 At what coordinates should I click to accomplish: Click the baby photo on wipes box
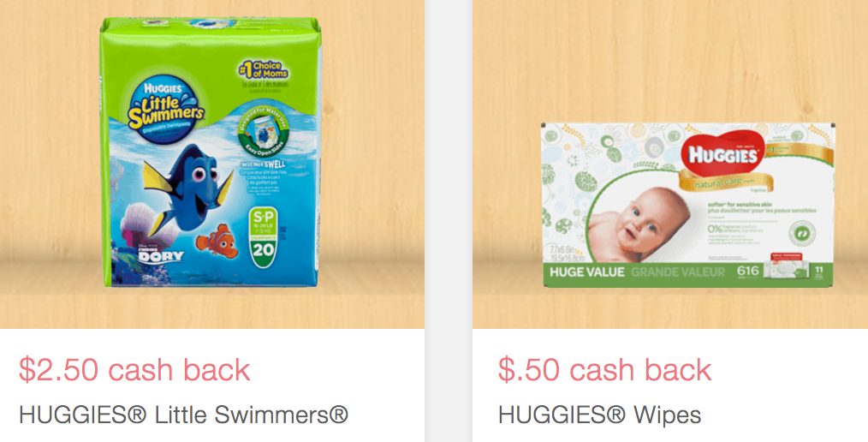[639, 224]
